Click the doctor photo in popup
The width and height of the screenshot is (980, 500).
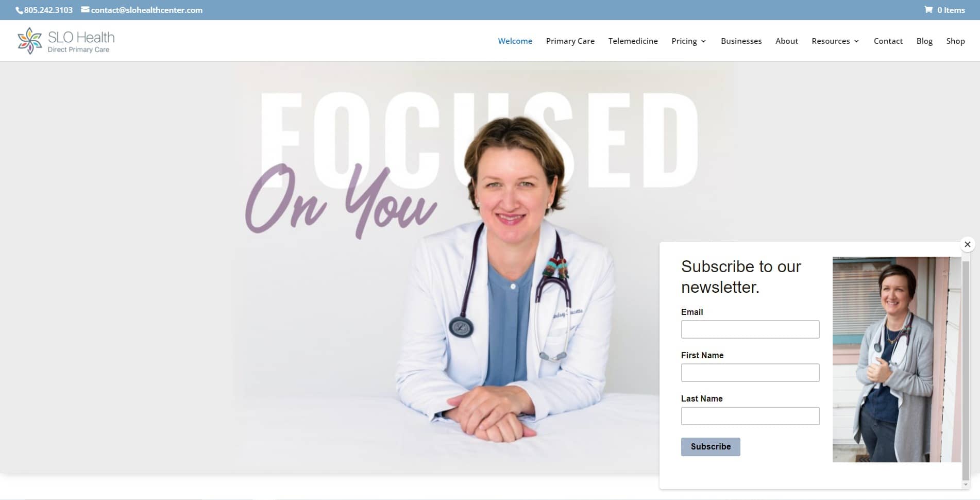(x=896, y=359)
